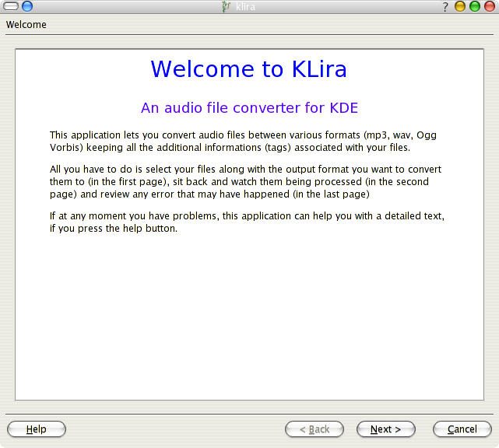The height and width of the screenshot is (448, 499).
Task: Go to the Next wizard page
Action: pyautogui.click(x=385, y=429)
